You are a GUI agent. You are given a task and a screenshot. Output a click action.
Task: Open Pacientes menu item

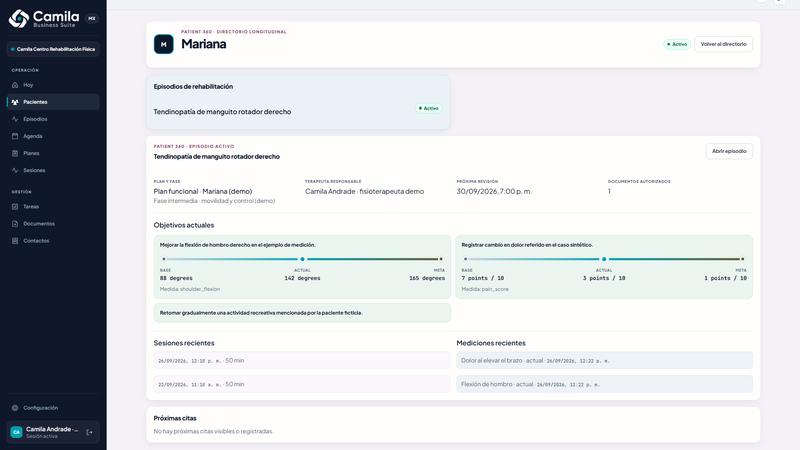coord(53,102)
